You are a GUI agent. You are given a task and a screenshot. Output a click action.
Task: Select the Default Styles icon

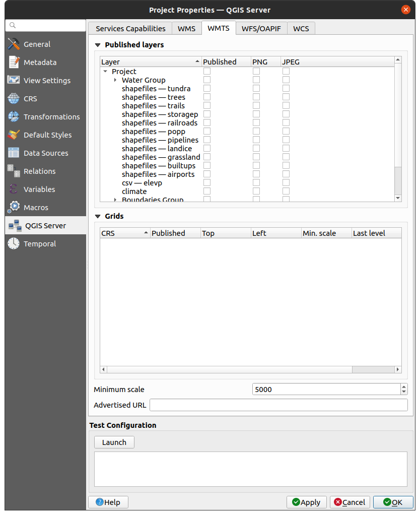(x=14, y=135)
